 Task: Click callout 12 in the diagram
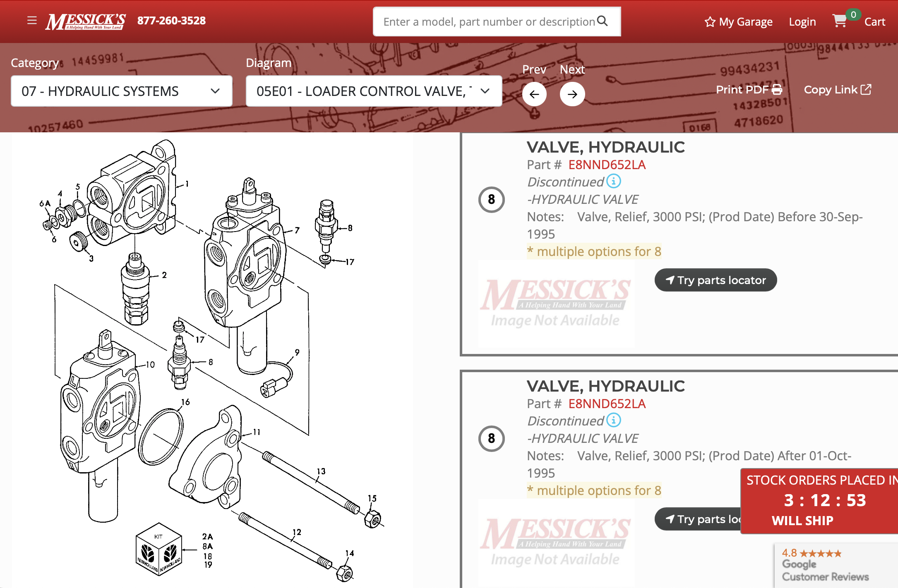pyautogui.click(x=297, y=532)
